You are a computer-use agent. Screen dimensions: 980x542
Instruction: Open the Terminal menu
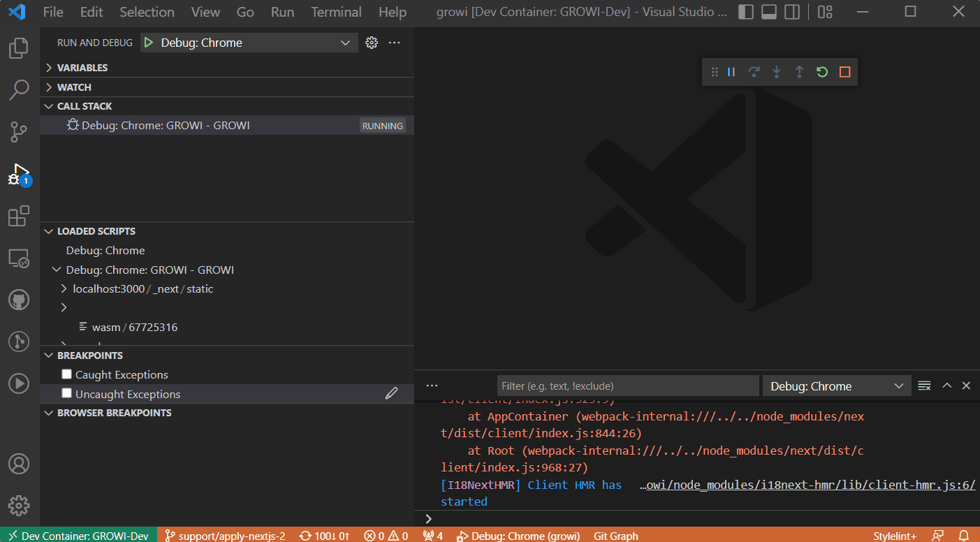(336, 12)
